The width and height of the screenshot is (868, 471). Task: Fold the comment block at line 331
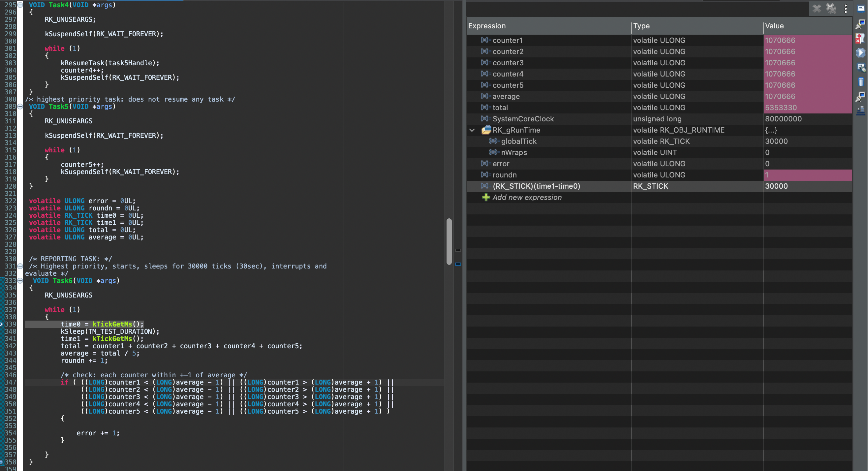(20, 266)
